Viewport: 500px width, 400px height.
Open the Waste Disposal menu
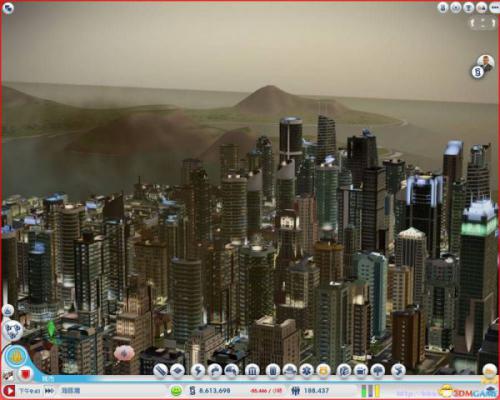click(x=272, y=370)
